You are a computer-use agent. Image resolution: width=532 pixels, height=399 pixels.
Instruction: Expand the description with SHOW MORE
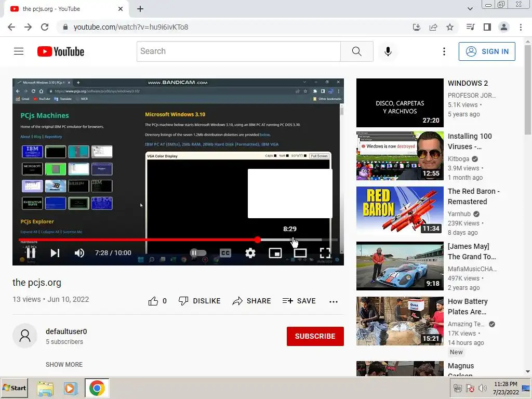point(64,364)
